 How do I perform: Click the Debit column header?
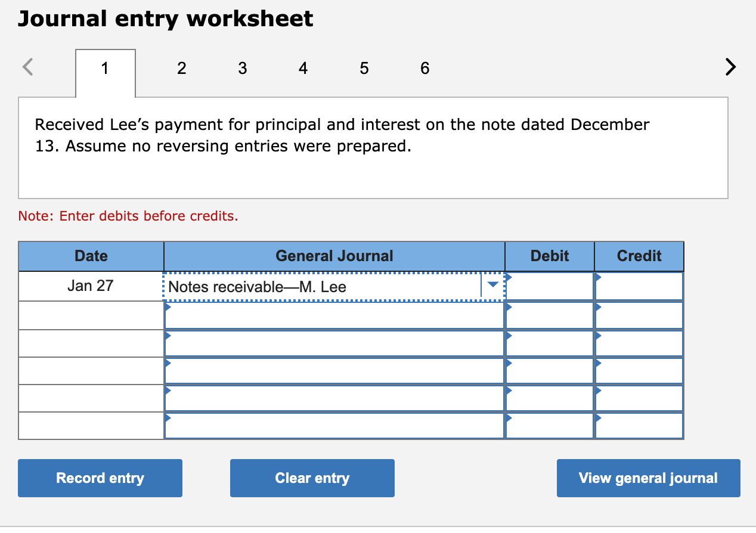click(550, 256)
